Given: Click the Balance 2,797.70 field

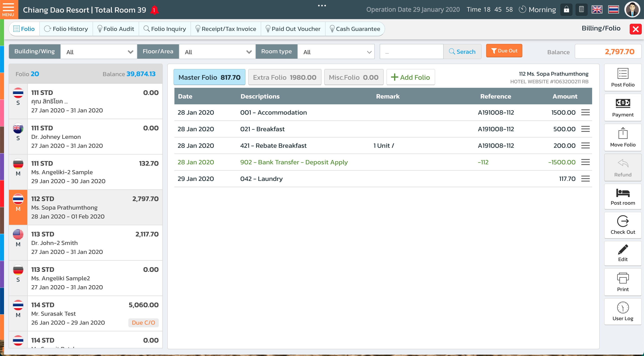Looking at the screenshot, I should (608, 52).
